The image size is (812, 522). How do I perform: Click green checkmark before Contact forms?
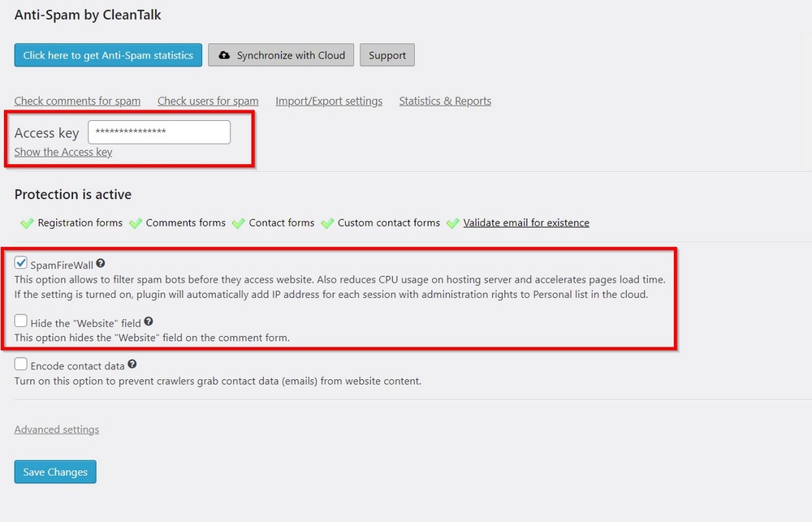(238, 223)
